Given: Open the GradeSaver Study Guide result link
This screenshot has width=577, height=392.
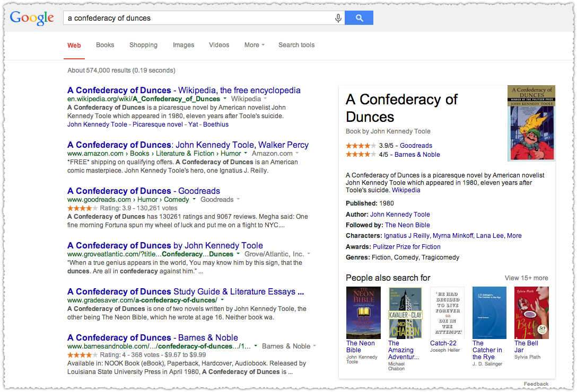Looking at the screenshot, I should [x=186, y=291].
